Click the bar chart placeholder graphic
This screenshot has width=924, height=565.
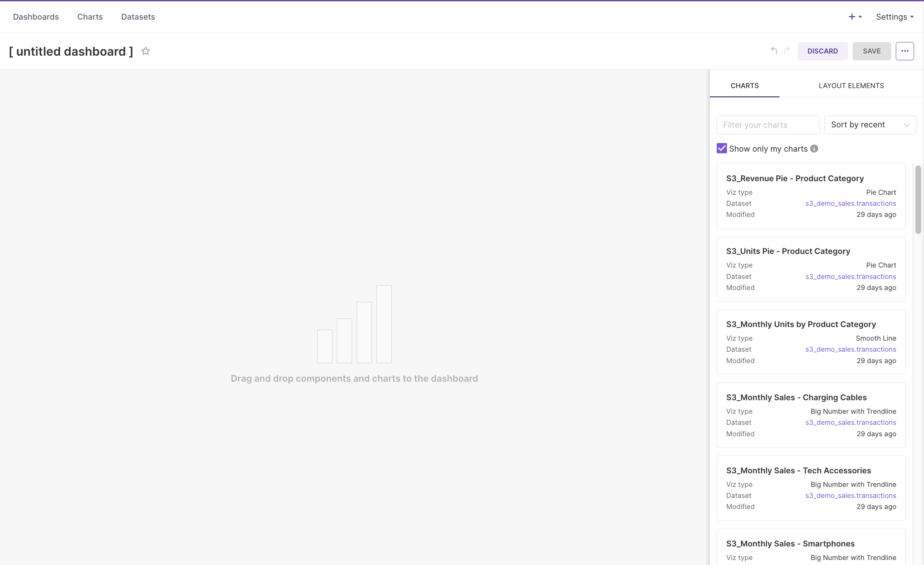(x=354, y=324)
